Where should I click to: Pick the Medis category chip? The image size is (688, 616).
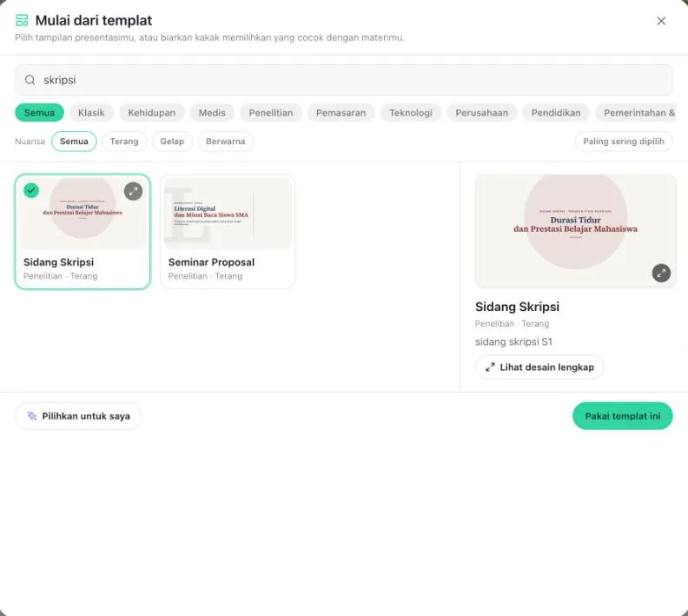point(212,113)
